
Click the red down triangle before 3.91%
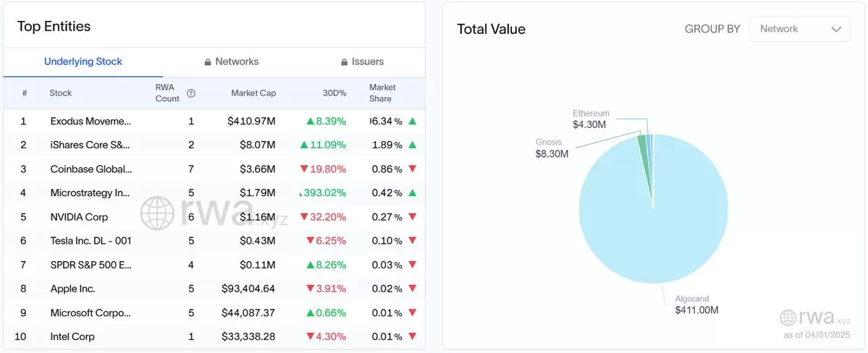(x=311, y=289)
